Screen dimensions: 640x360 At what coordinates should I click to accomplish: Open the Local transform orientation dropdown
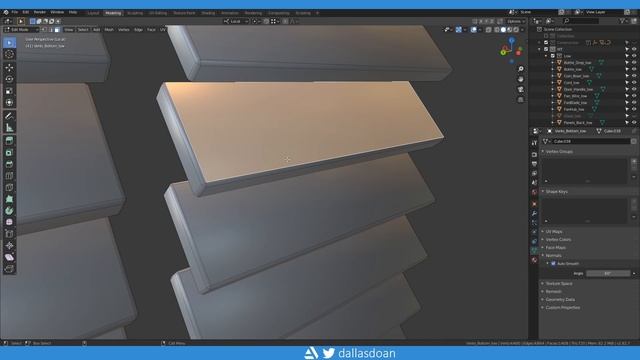[x=236, y=21]
